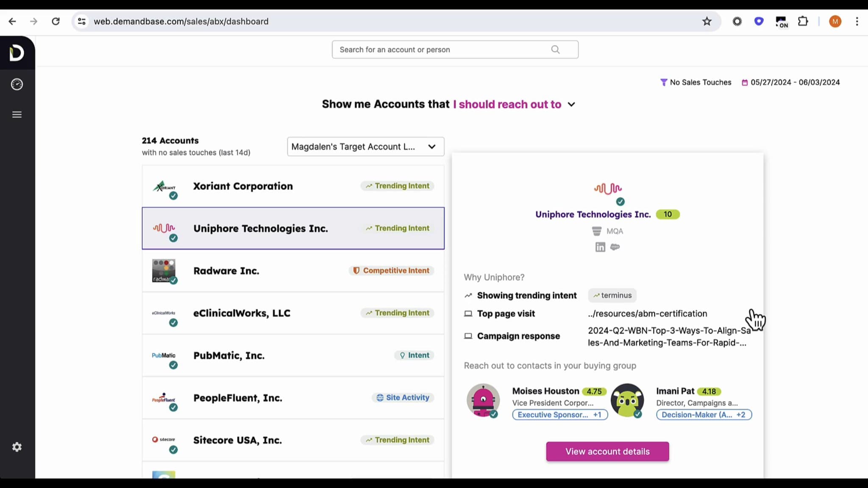Open the dashboard gauge icon in sidebar
Screen dimensions: 868x488
pyautogui.click(x=17, y=84)
